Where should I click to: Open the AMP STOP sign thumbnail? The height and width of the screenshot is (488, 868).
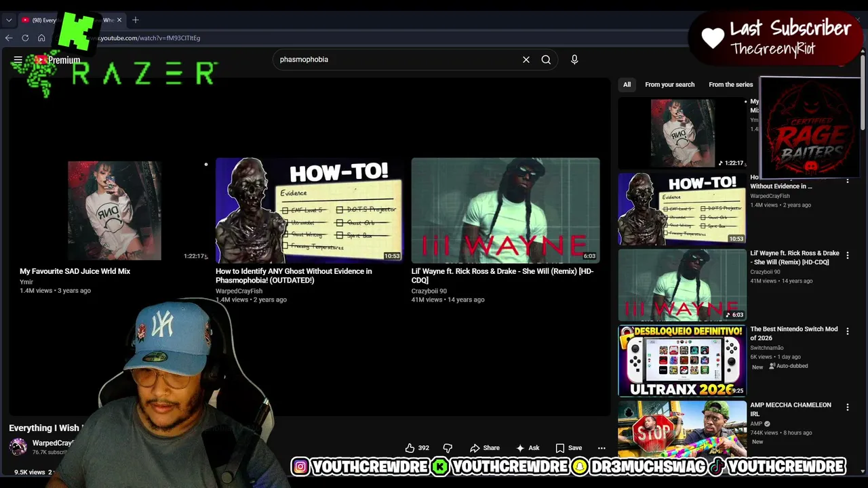(x=682, y=430)
